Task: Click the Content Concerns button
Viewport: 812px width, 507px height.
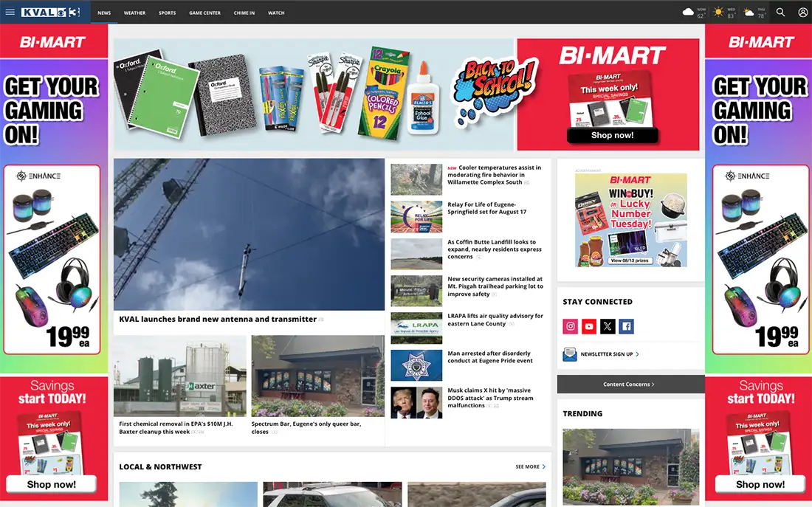Action: [630, 384]
